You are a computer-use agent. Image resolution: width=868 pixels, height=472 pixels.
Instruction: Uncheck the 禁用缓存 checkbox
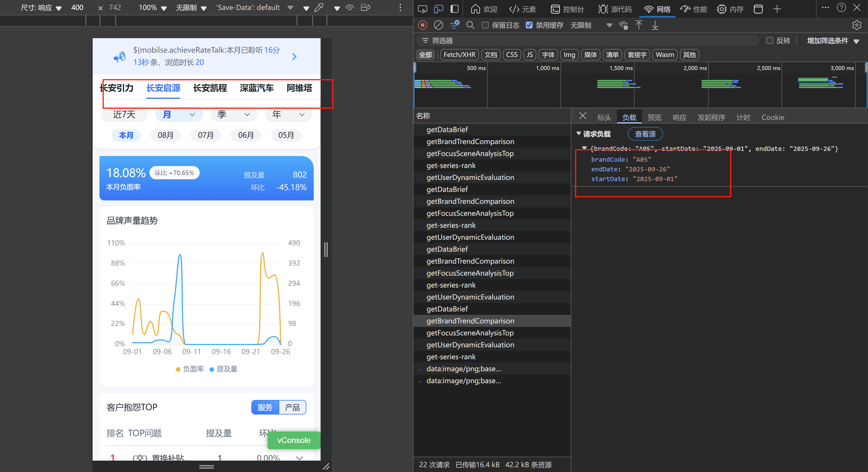click(529, 25)
